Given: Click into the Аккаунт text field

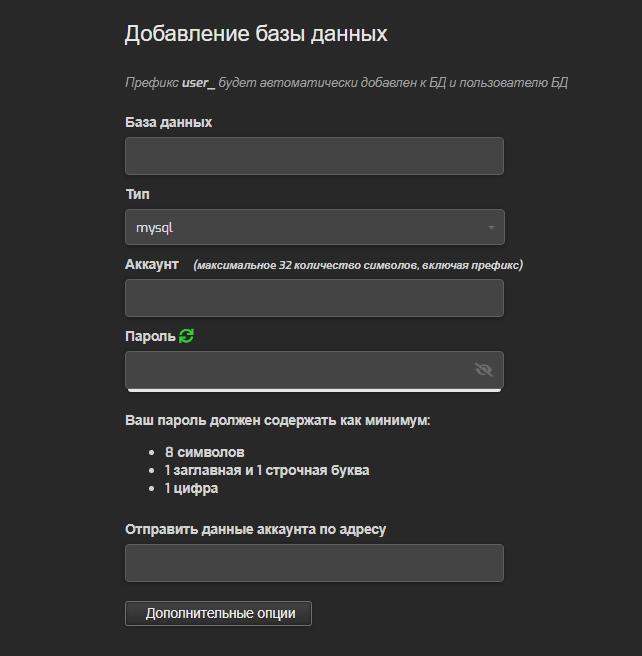Looking at the screenshot, I should pyautogui.click(x=314, y=298).
